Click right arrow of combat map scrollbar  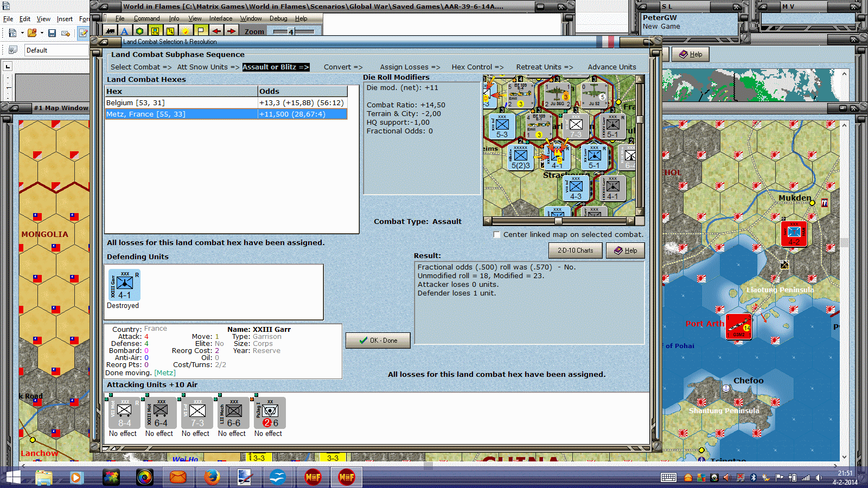pyautogui.click(x=630, y=221)
